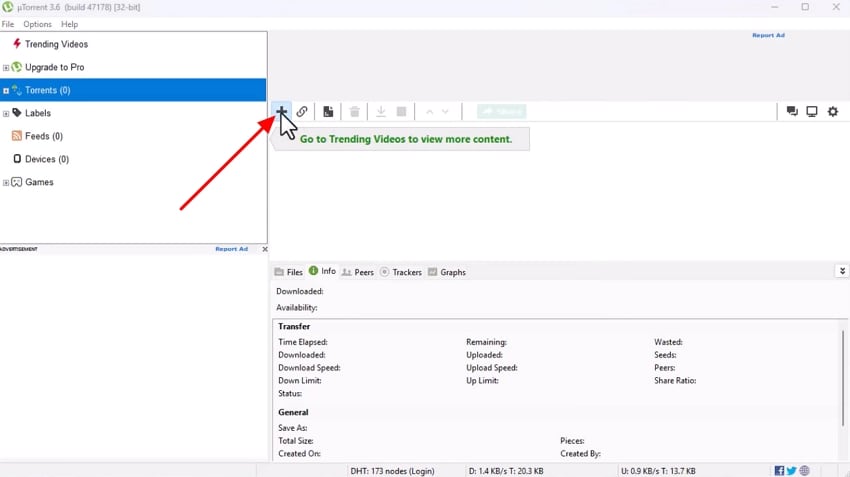
Task: Click the greyed-out Share button
Action: point(501,111)
